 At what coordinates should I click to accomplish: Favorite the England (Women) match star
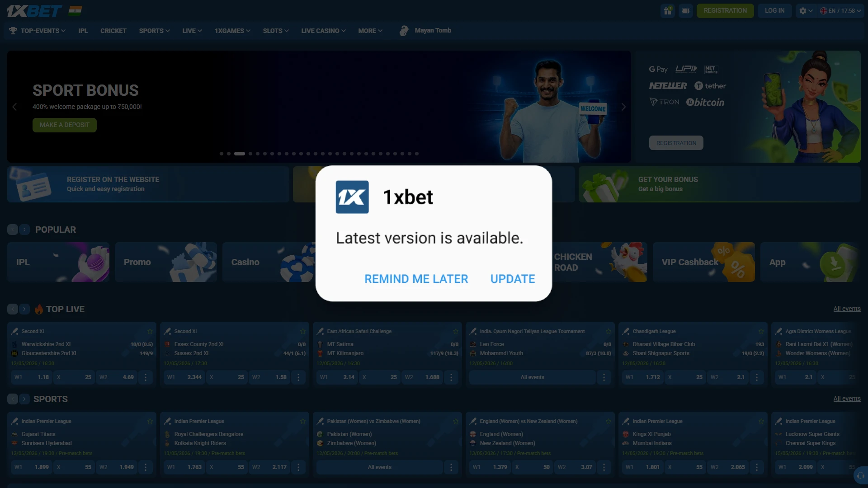coord(609,421)
